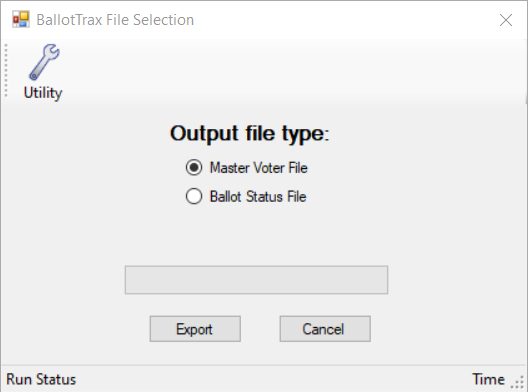
Task: Select the Master Voter File radio button
Action: pyautogui.click(x=194, y=167)
